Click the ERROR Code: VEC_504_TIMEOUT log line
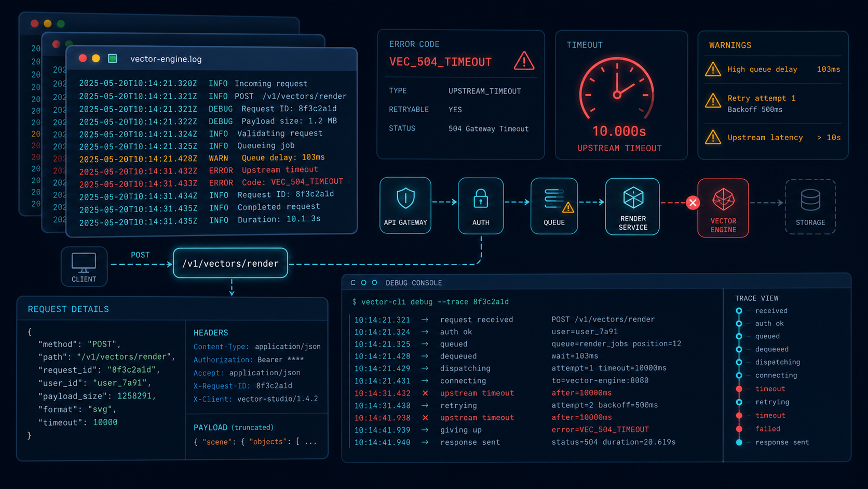Image resolution: width=868 pixels, height=489 pixels. point(211,182)
